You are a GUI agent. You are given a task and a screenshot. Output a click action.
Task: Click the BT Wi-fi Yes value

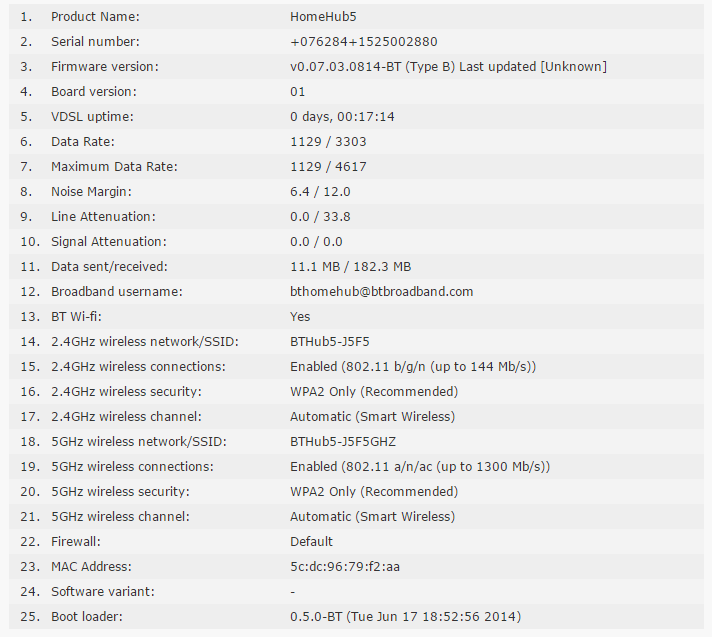[x=300, y=316]
